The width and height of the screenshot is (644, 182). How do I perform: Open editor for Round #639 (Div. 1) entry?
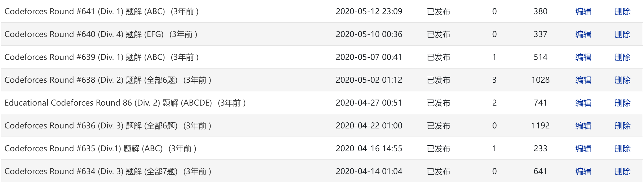pos(583,57)
